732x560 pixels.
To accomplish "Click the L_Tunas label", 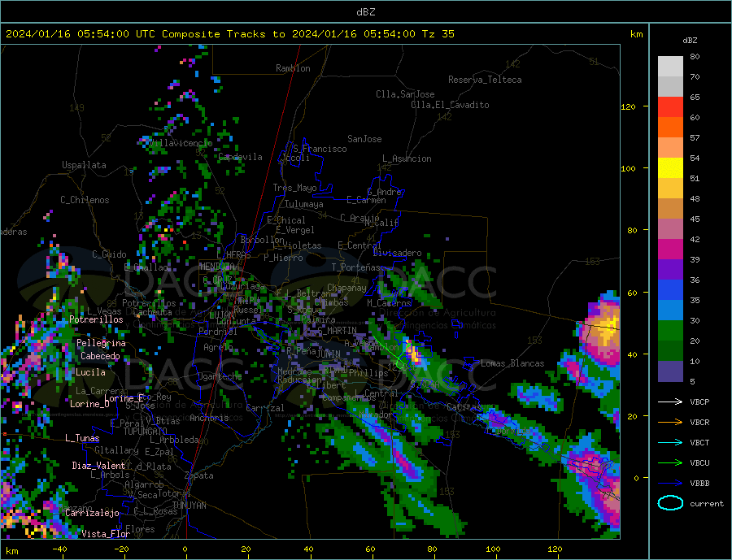I will (x=82, y=438).
